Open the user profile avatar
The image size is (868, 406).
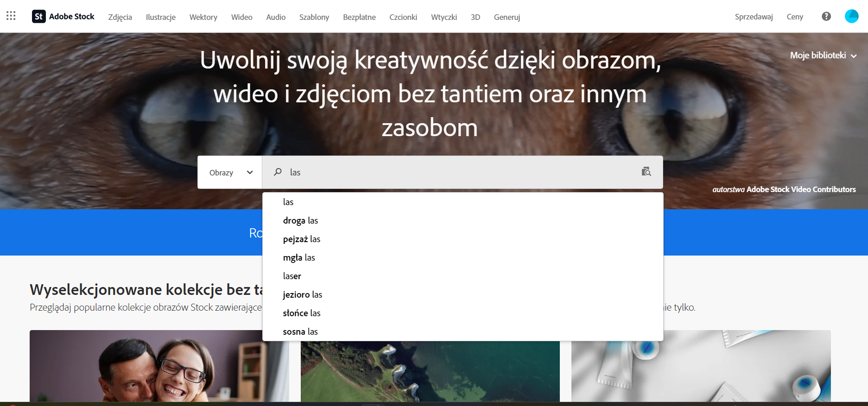[852, 16]
